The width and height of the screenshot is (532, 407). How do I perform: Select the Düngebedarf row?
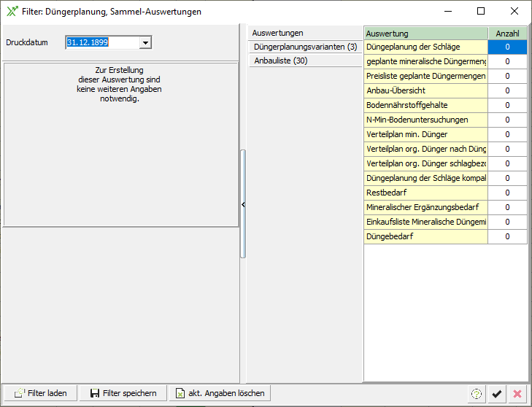click(425, 236)
